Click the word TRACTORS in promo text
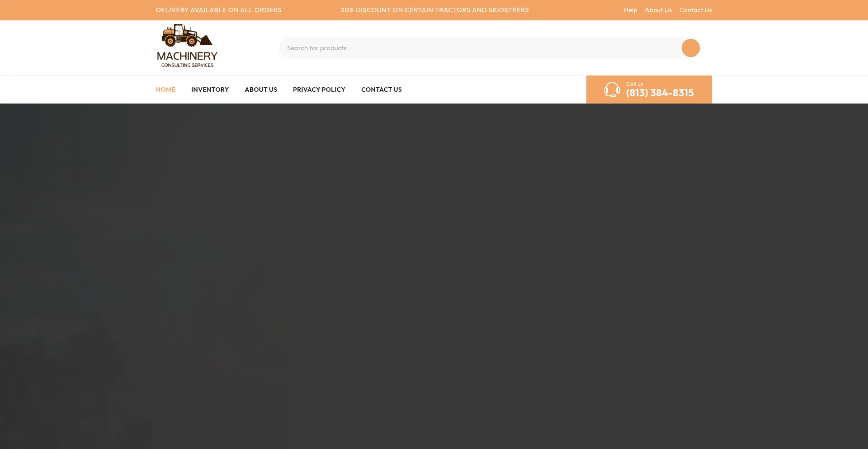 click(452, 10)
